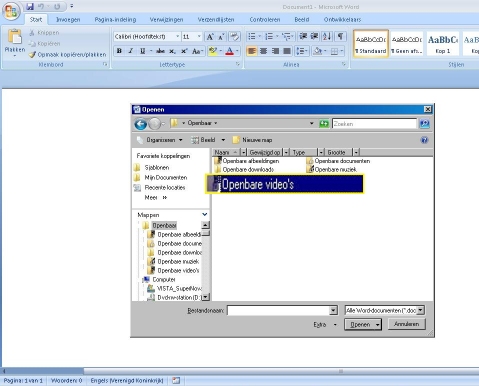The height and width of the screenshot is (386, 479).
Task: Open the file type filter dropdown
Action: [x=421, y=310]
